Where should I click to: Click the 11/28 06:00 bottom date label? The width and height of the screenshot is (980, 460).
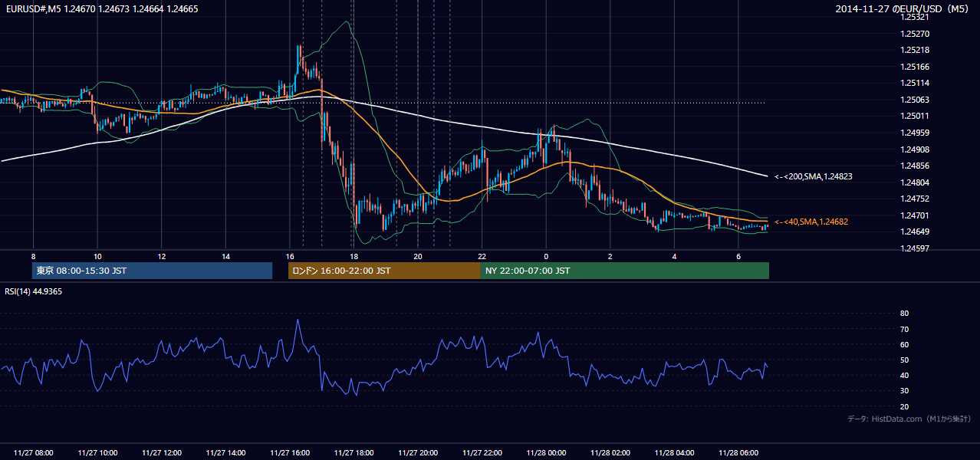click(738, 453)
